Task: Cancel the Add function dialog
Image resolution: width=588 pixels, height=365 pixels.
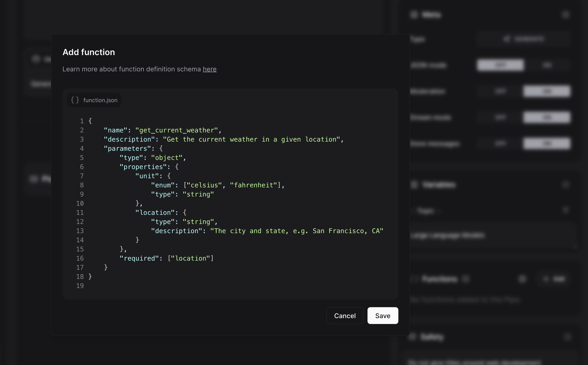Action: click(345, 315)
